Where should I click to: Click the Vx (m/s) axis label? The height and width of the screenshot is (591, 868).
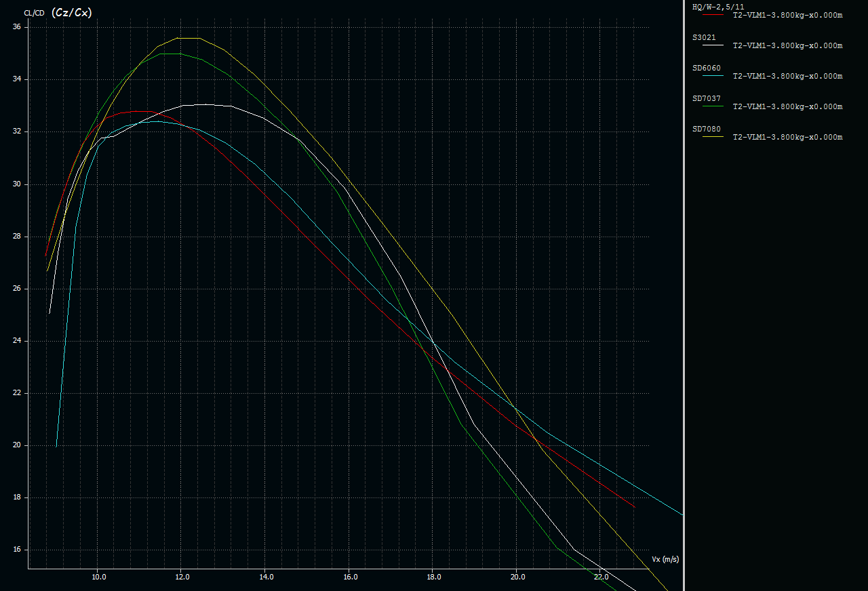click(x=665, y=559)
